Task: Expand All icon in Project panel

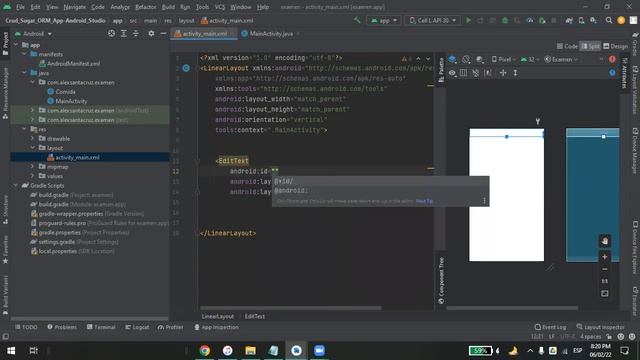Action: 124,33
